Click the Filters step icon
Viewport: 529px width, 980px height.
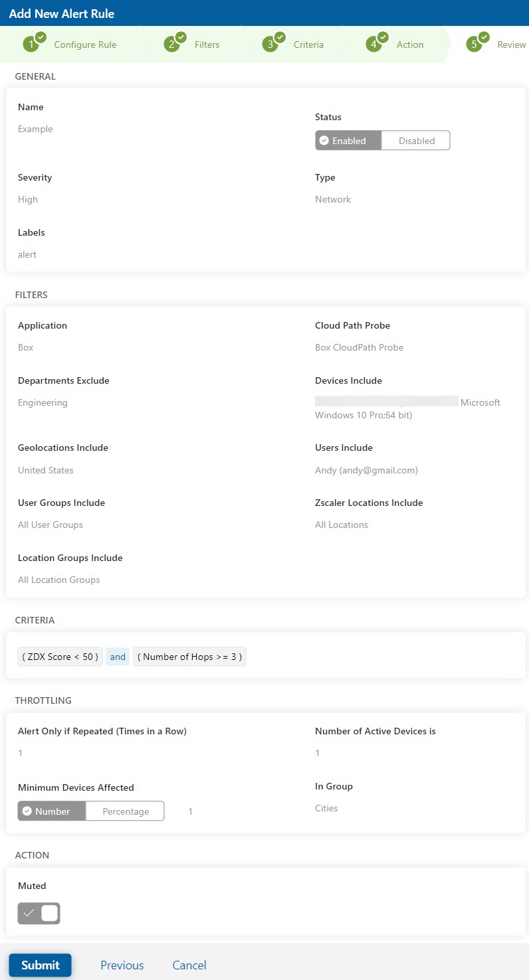173,42
